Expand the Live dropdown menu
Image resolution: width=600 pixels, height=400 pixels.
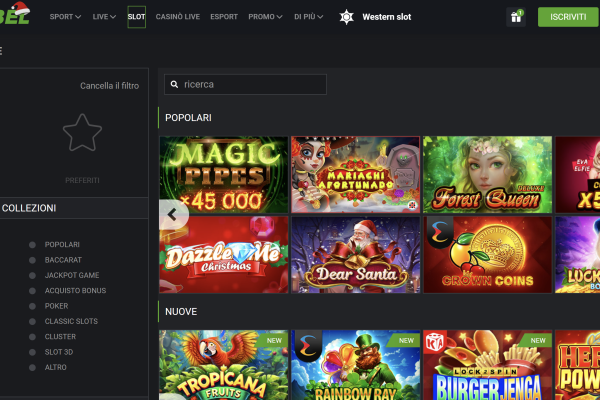click(104, 17)
